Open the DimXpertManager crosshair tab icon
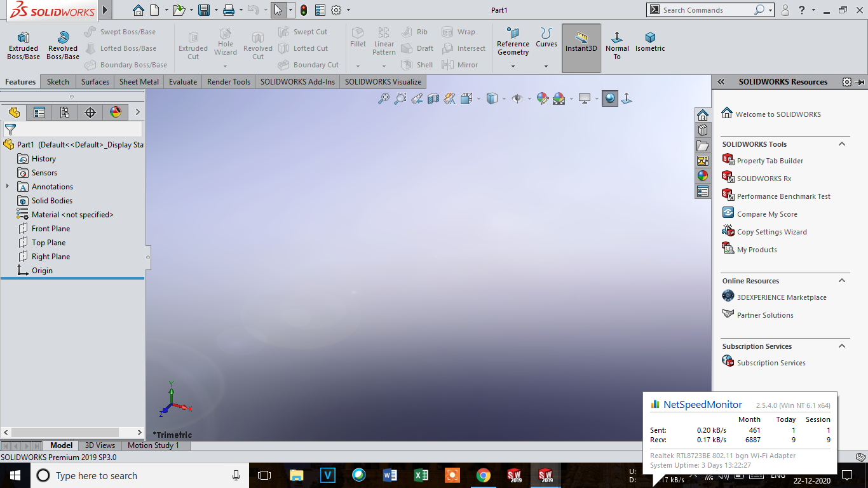The image size is (868, 488). point(90,112)
